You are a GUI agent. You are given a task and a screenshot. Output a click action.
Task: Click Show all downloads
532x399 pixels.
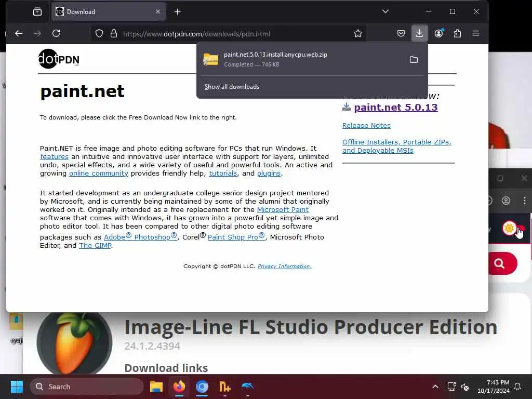click(232, 87)
